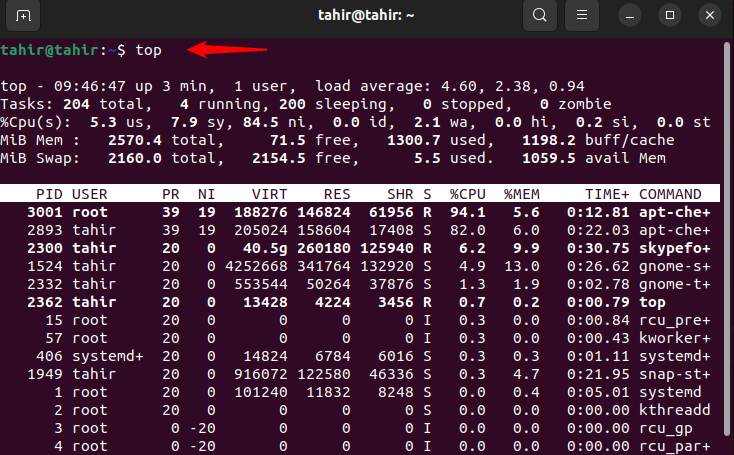
Task: Click the rcu_pre+ command entry
Action: (675, 320)
